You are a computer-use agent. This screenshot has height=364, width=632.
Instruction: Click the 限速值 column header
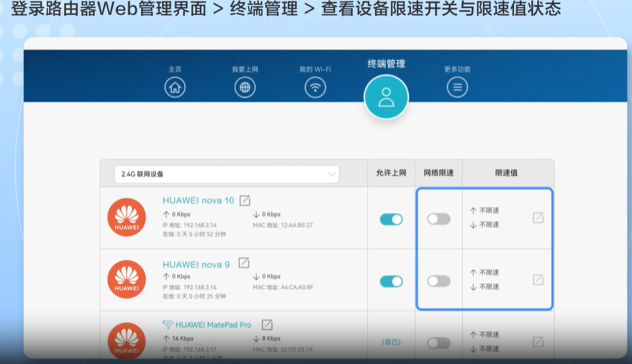[x=506, y=173]
